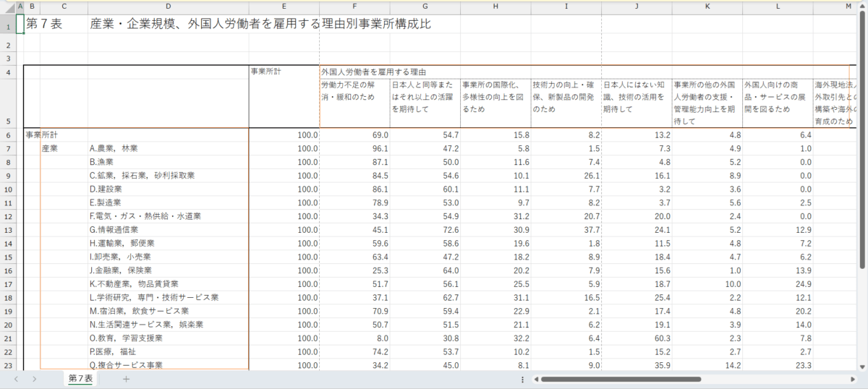Click the add new sheet plus icon
The height and width of the screenshot is (389, 868).
click(x=126, y=379)
